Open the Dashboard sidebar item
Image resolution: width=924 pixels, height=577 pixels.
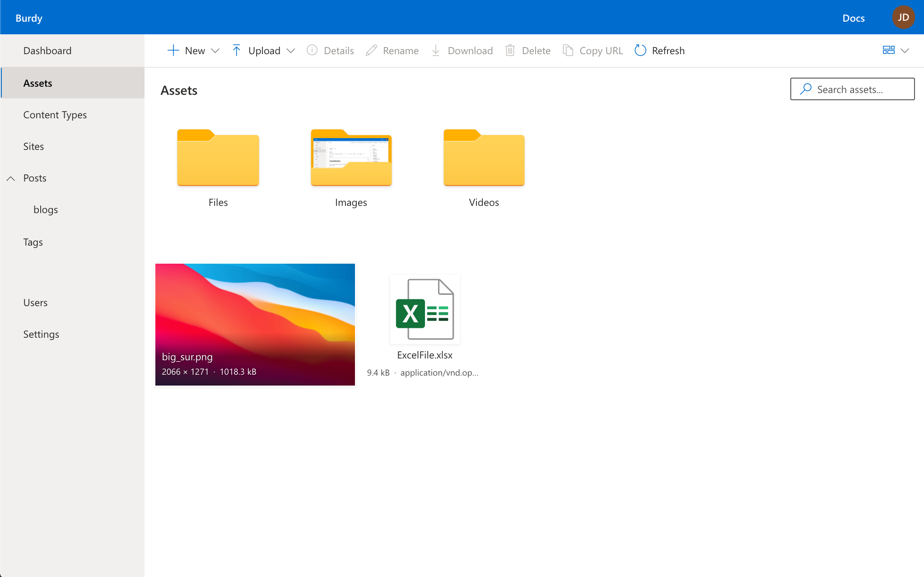(x=47, y=51)
